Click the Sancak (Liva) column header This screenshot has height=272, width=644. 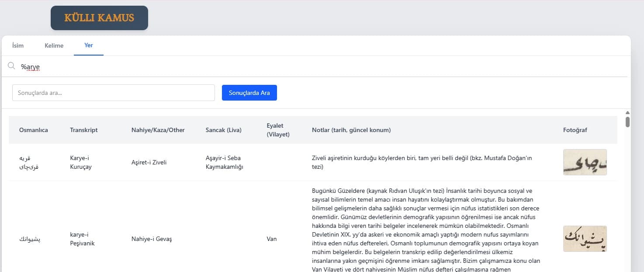point(224,130)
